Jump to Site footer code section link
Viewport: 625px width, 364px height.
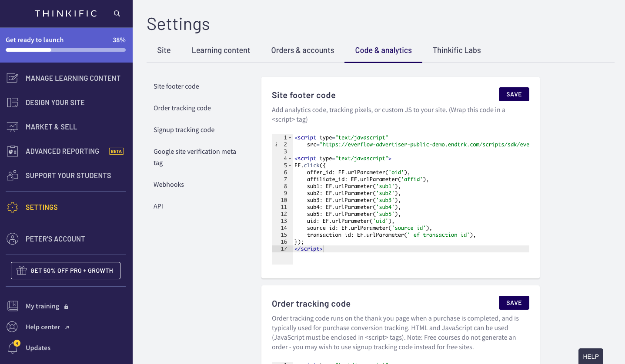176,86
